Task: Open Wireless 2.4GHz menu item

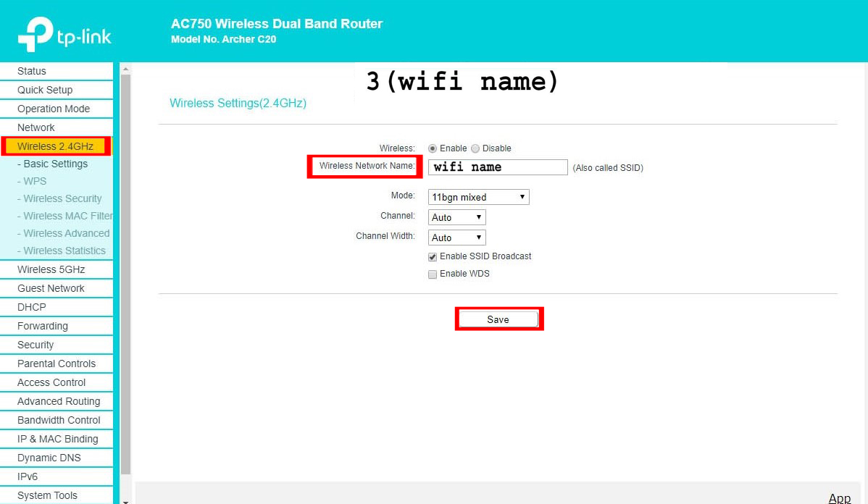Action: tap(56, 146)
